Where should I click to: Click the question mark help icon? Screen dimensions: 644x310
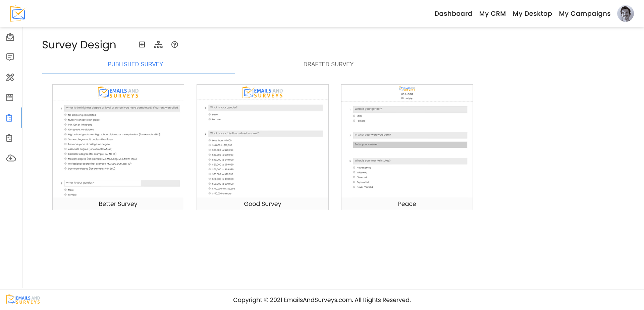(x=175, y=45)
